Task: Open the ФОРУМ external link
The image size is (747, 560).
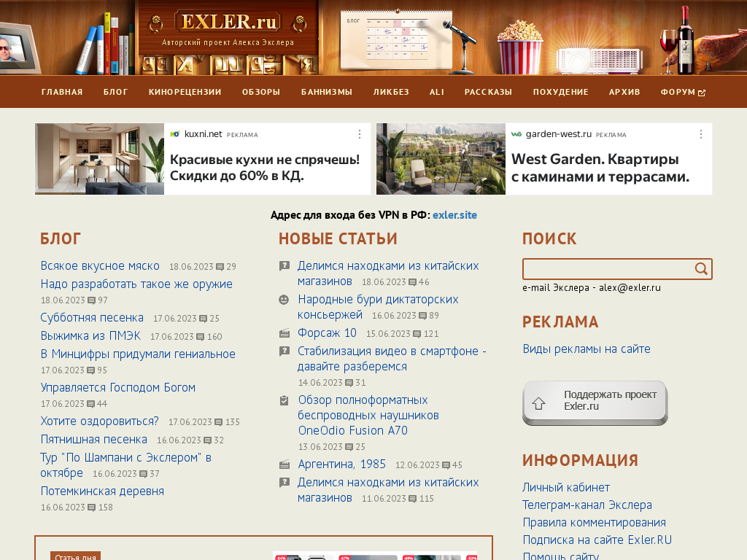Action: [683, 92]
